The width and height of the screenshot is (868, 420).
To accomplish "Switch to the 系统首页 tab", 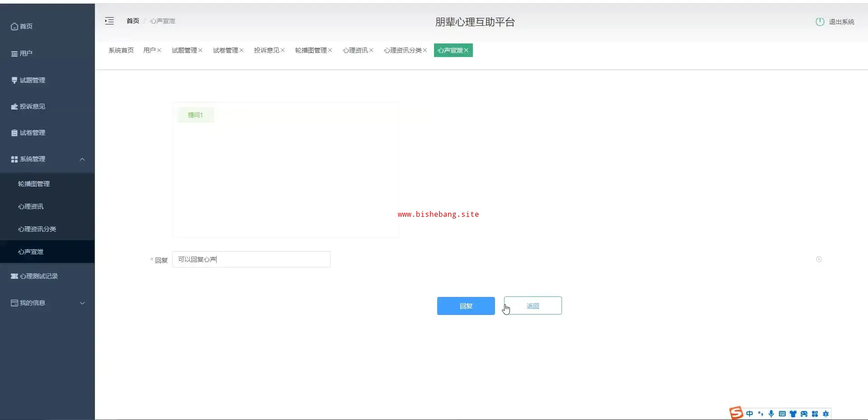I will pos(121,50).
